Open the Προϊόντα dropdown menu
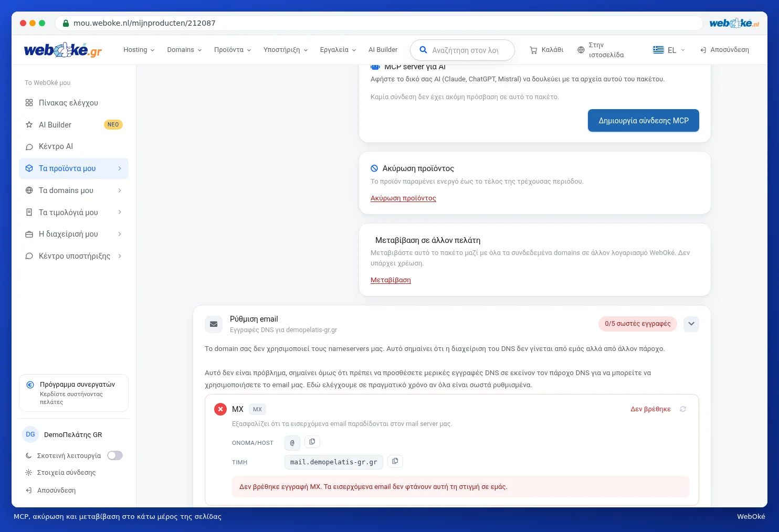Image resolution: width=779 pixels, height=532 pixels. click(233, 50)
